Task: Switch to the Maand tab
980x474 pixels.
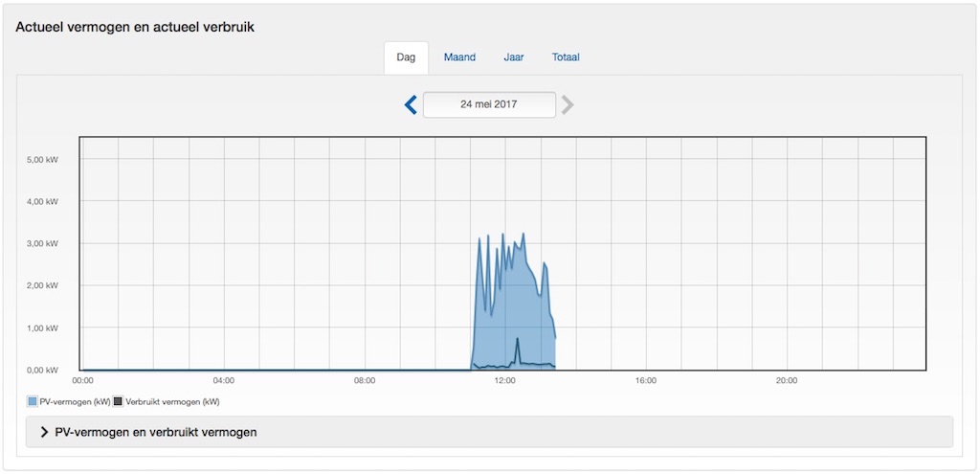Action: 459,57
